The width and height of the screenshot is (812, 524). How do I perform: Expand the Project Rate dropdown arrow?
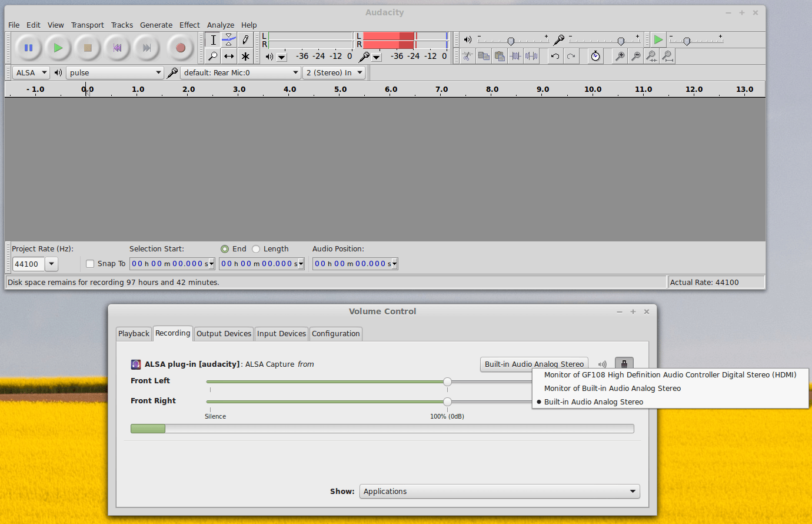[52, 264]
